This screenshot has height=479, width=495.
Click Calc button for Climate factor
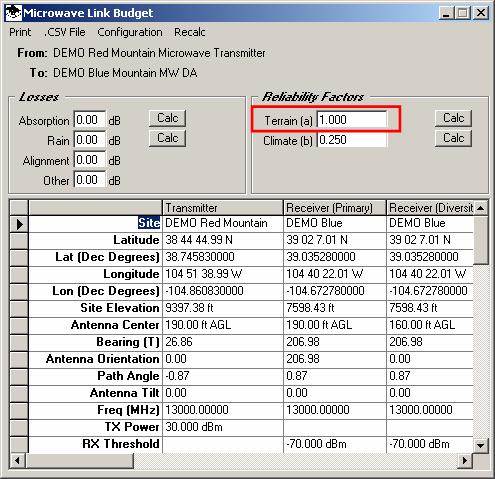pyautogui.click(x=453, y=138)
